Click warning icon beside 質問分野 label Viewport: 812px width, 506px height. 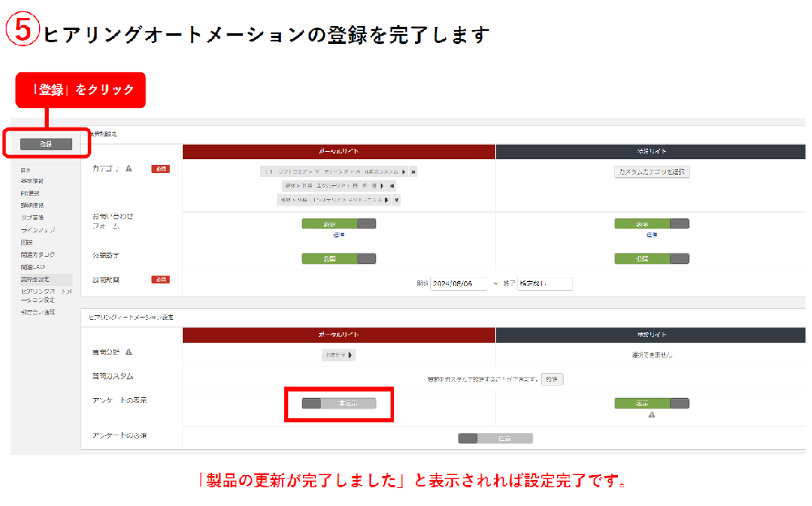pos(128,352)
